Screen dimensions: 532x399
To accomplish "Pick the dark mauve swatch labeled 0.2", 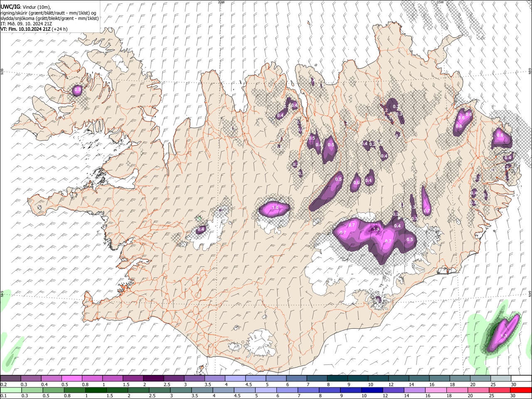I will (10, 378).
